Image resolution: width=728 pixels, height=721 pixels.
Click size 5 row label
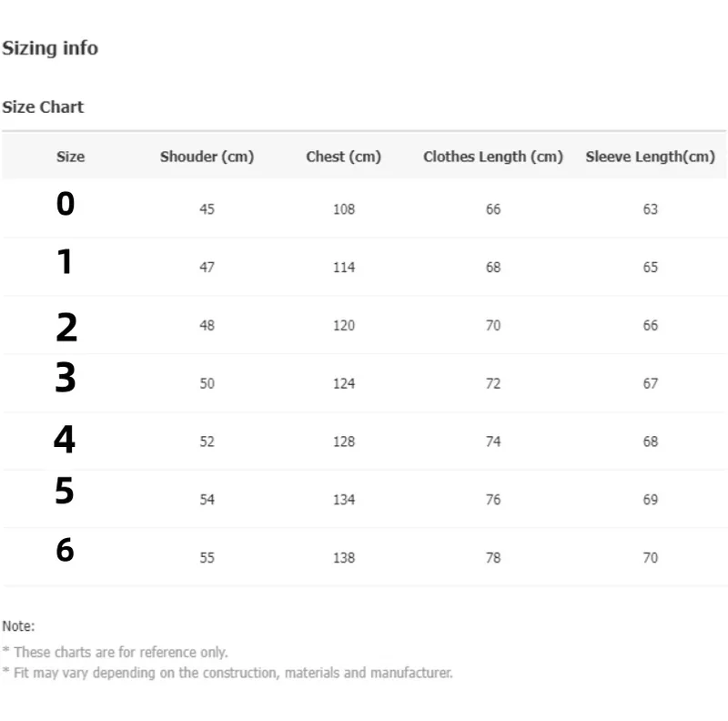(65, 491)
